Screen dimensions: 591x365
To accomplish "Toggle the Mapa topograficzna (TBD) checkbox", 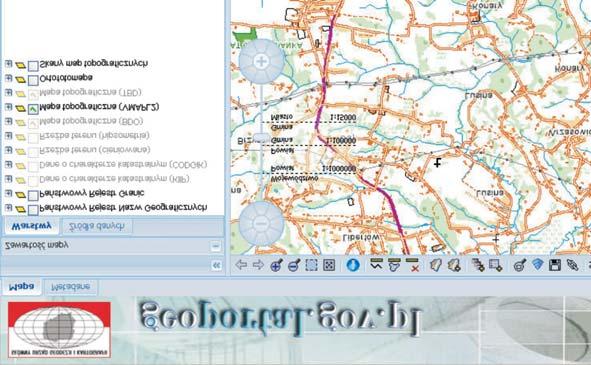I will click(x=34, y=95).
